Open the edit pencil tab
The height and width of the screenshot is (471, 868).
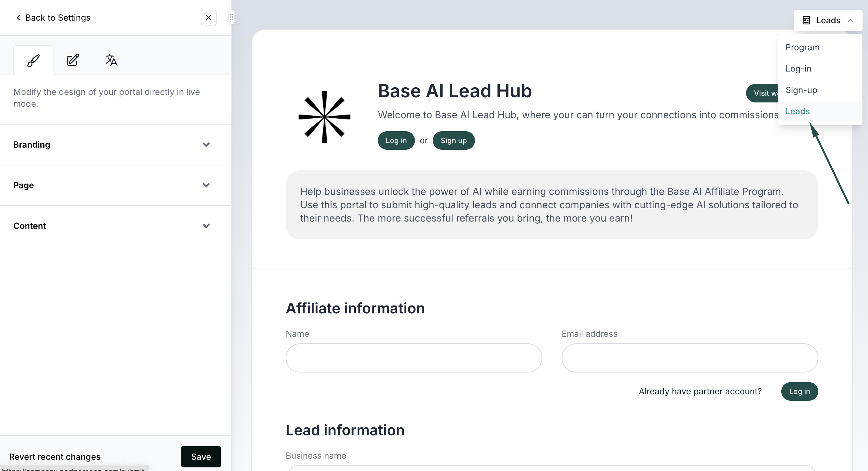tap(72, 60)
